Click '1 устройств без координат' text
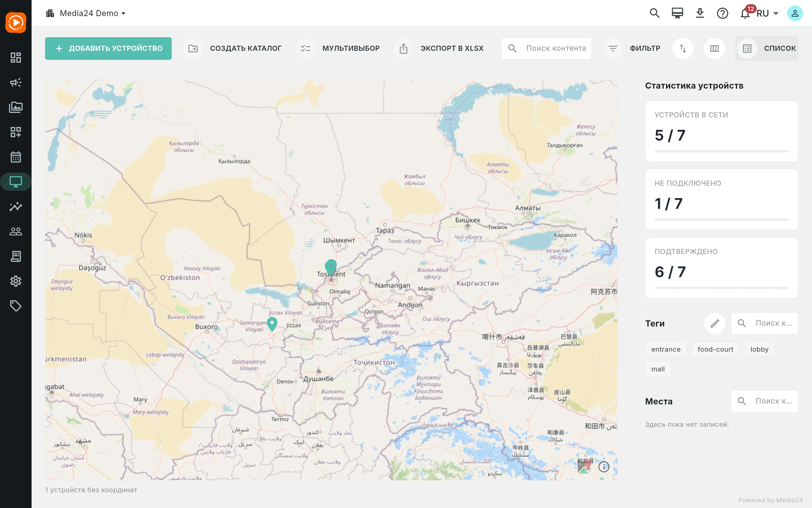This screenshot has width=812, height=508. (91, 490)
